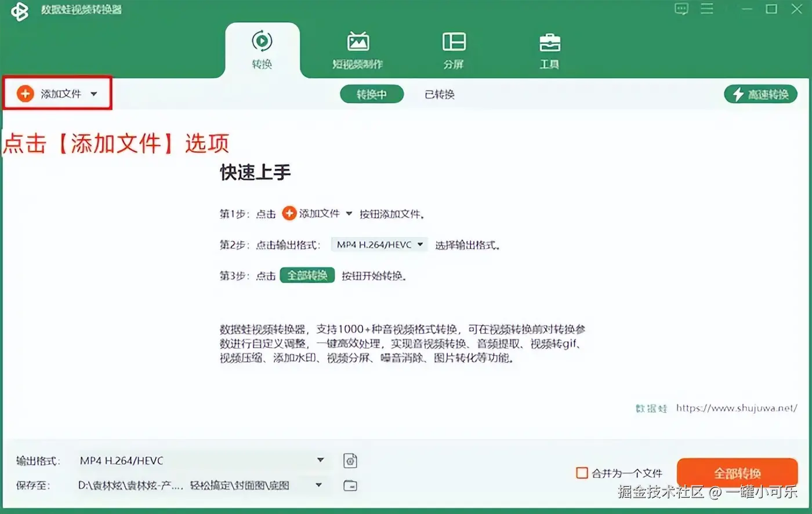Click the orange 全部转换 button

click(x=737, y=473)
